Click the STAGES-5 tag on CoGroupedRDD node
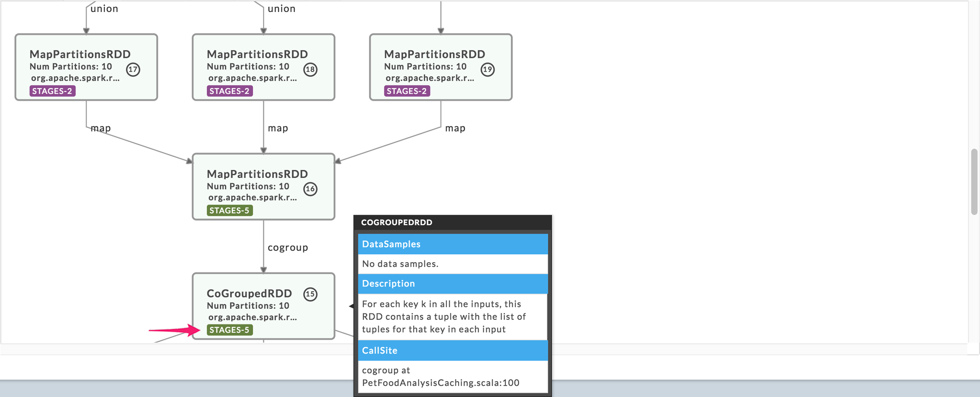Viewport: 980px width, 397px height. [230, 330]
